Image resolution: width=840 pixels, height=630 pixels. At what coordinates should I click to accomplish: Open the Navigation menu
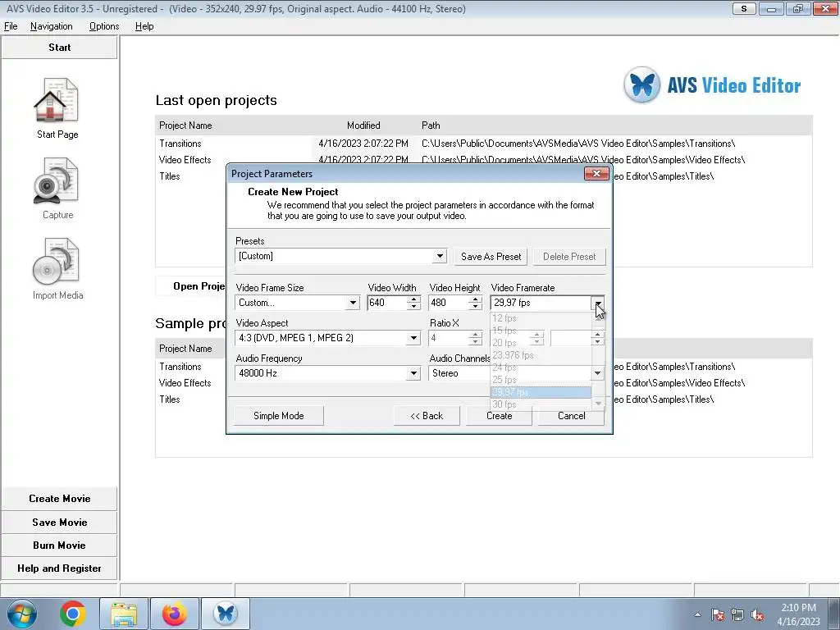(52, 26)
